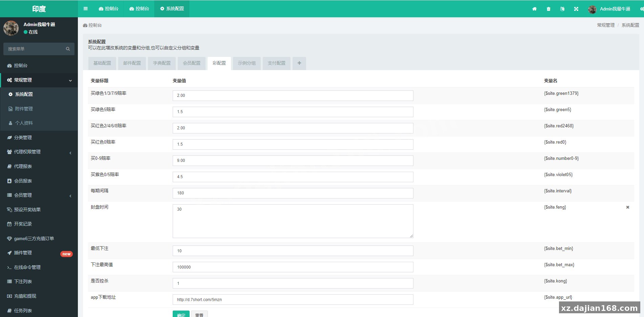Toggle the sidebar hamburger menu icon

(86, 9)
